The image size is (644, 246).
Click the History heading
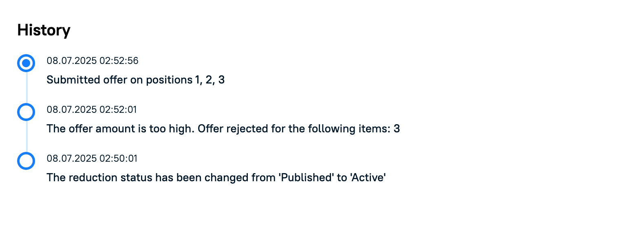44,31
